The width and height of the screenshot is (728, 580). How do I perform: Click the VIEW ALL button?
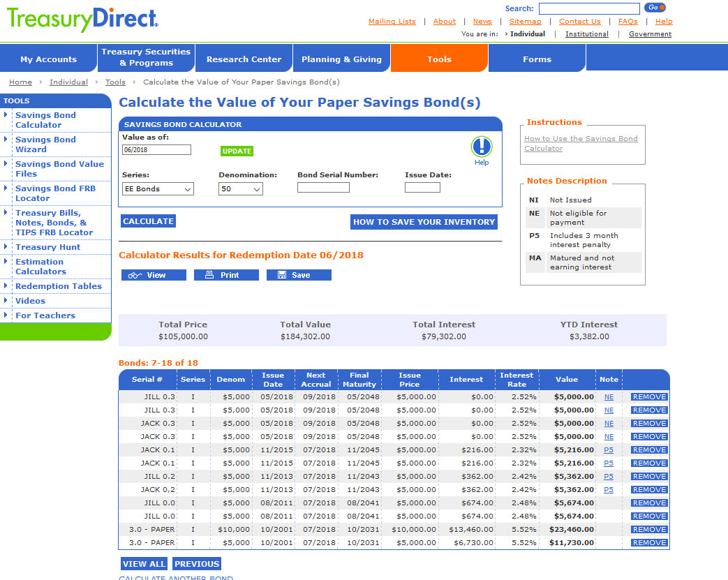(x=144, y=564)
